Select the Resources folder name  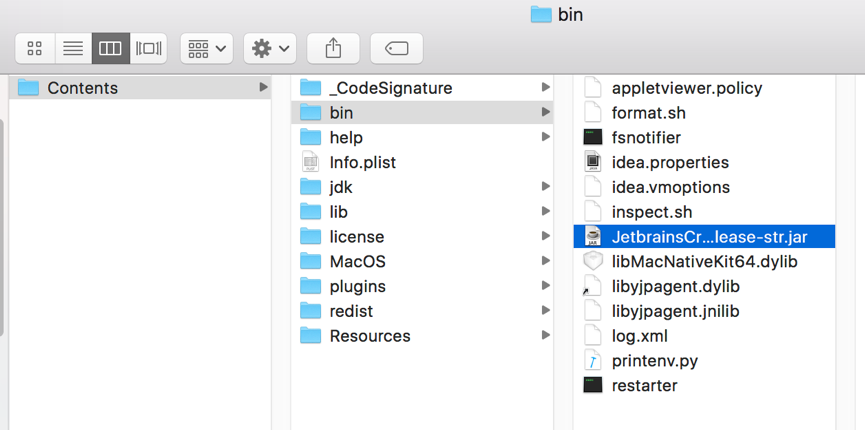tap(370, 336)
